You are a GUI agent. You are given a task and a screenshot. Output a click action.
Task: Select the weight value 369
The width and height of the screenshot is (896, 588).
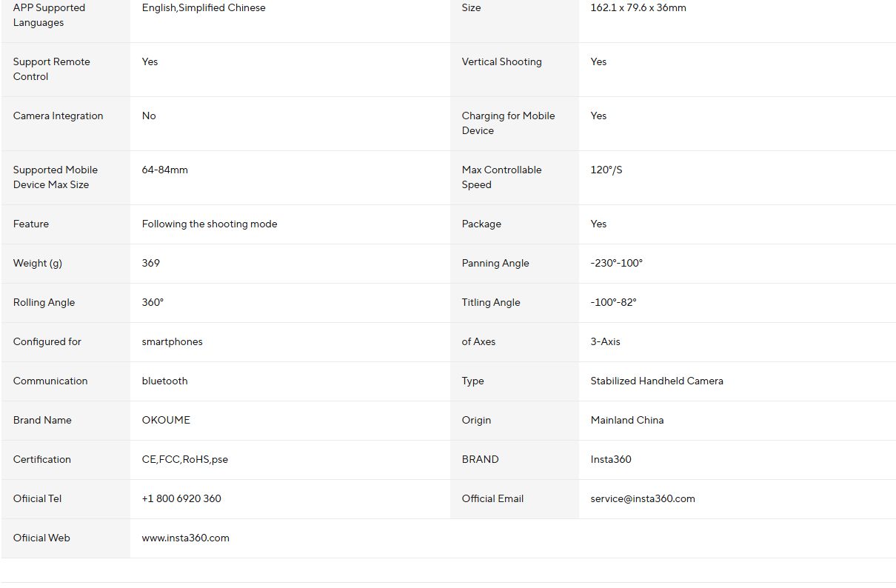tap(150, 264)
